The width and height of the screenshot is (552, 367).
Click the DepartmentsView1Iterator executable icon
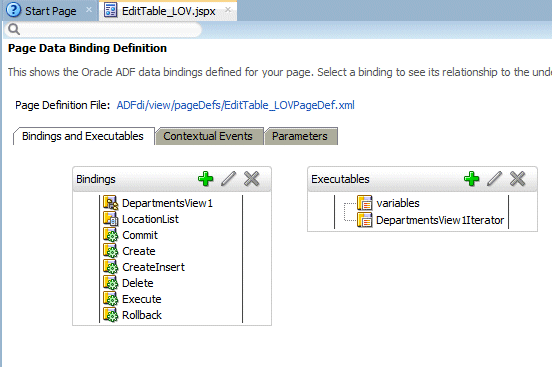coord(365,220)
